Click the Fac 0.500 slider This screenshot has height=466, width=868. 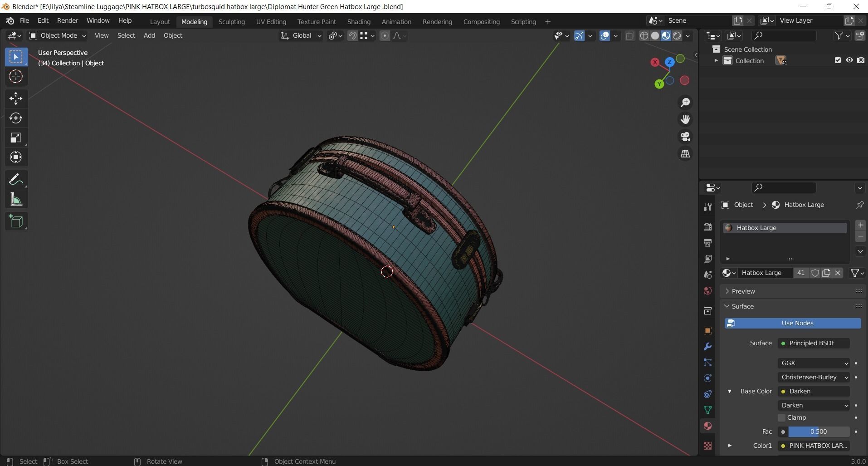coord(819,432)
